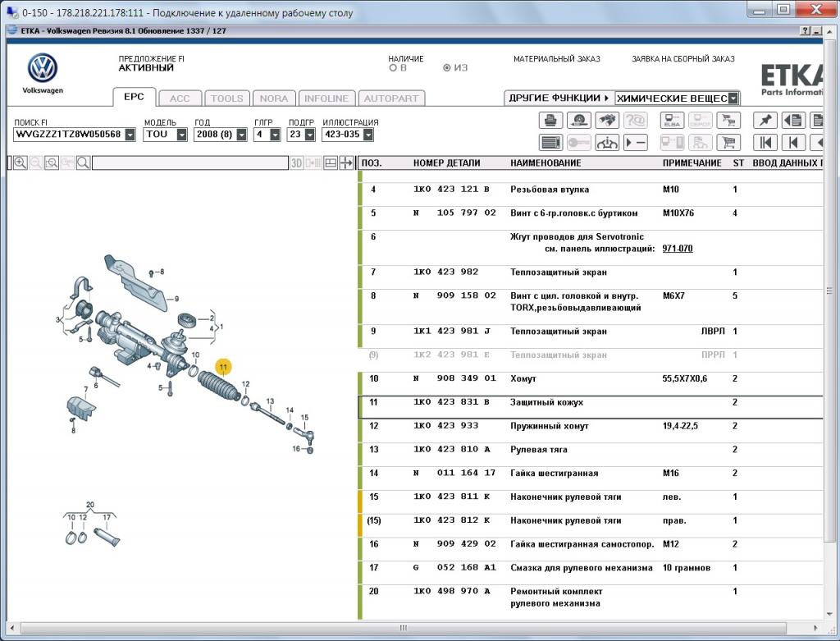Jump to first illustration with double-bar arrow

coord(765,143)
